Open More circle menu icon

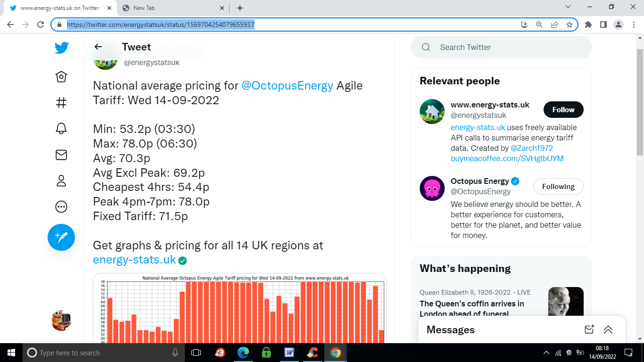61,206
